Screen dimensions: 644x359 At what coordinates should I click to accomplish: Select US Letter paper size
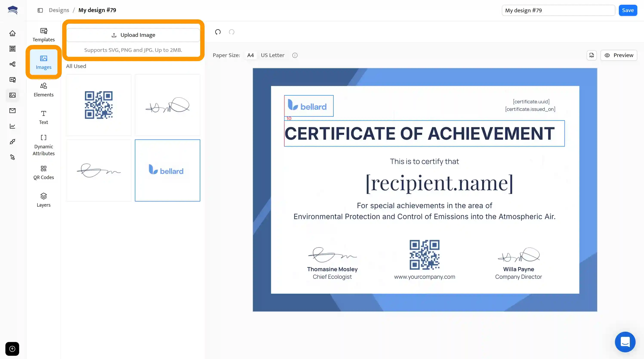point(273,55)
